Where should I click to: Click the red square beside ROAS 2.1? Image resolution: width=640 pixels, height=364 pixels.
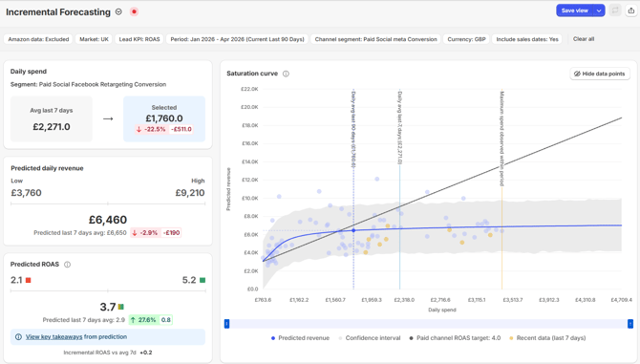click(28, 280)
